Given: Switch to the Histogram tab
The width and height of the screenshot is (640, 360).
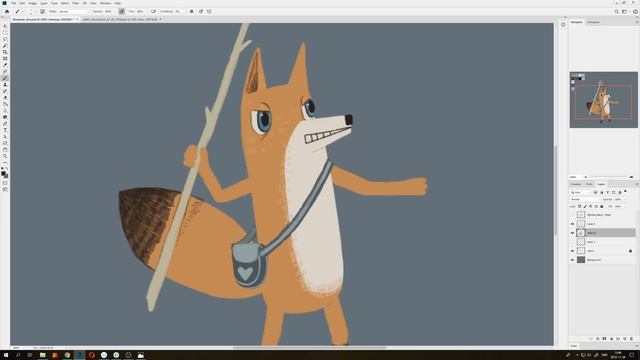Looking at the screenshot, I should [593, 22].
